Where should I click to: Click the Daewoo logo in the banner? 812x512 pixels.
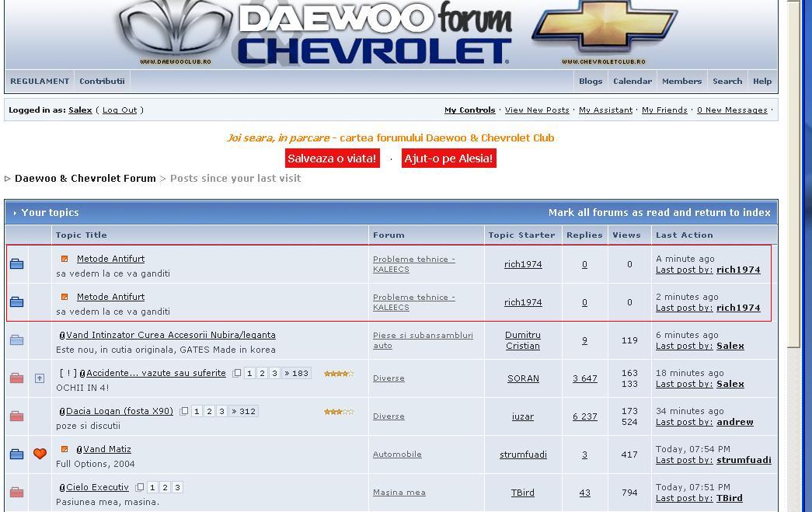[x=176, y=31]
